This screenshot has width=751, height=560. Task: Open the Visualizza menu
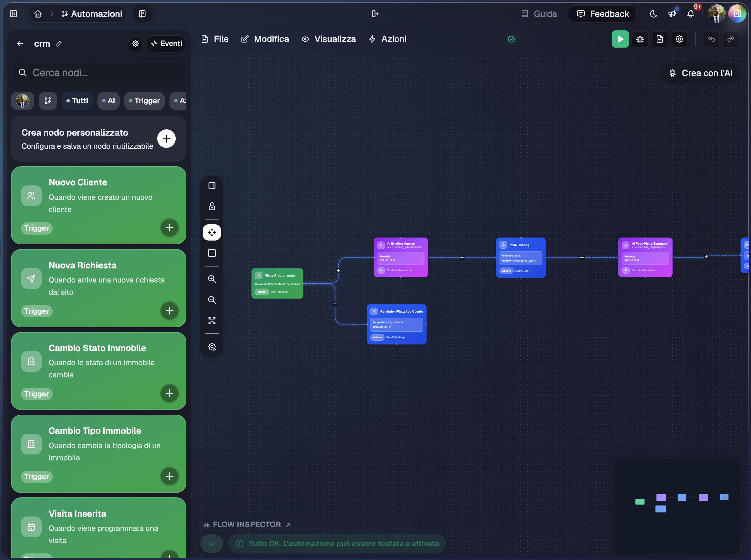click(329, 39)
